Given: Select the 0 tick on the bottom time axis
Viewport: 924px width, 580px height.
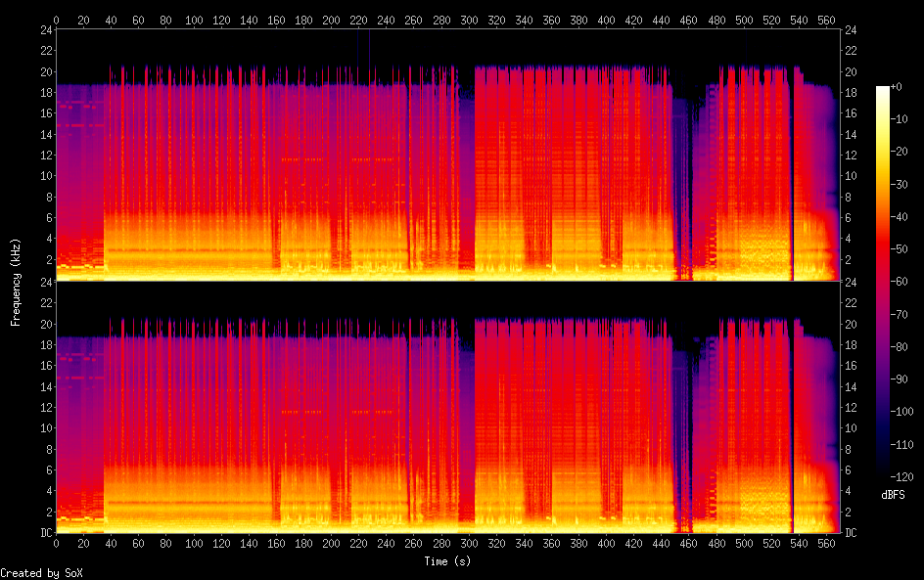Looking at the screenshot, I should (56, 543).
